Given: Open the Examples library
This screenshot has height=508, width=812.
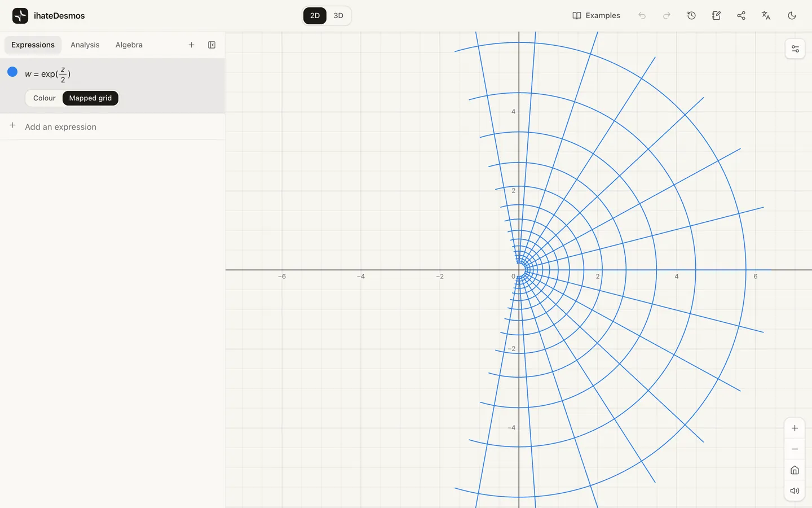Looking at the screenshot, I should pyautogui.click(x=596, y=16).
